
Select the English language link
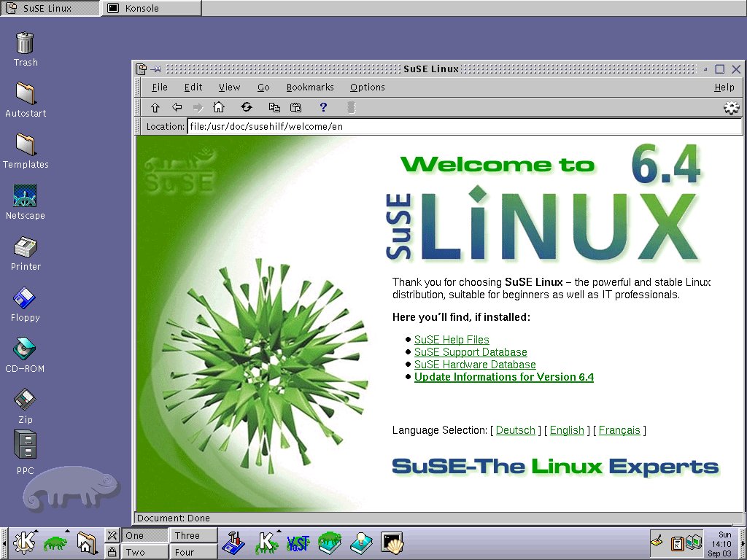(x=567, y=430)
